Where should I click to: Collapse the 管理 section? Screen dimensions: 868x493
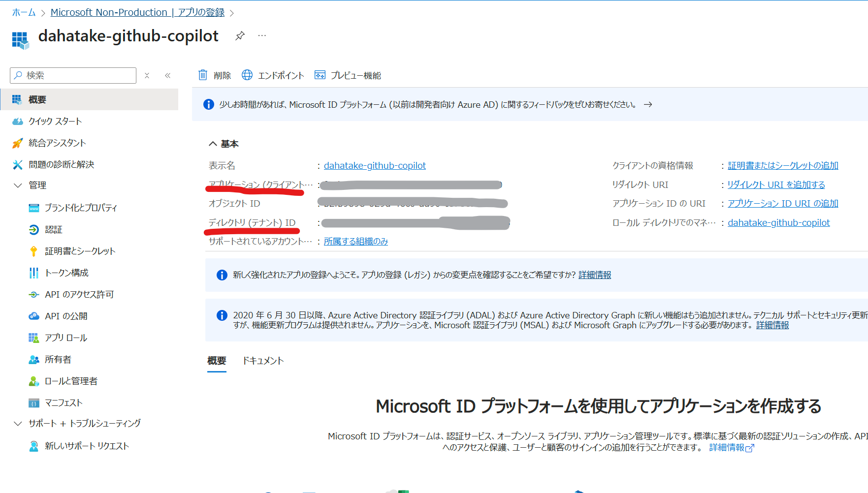click(x=18, y=185)
